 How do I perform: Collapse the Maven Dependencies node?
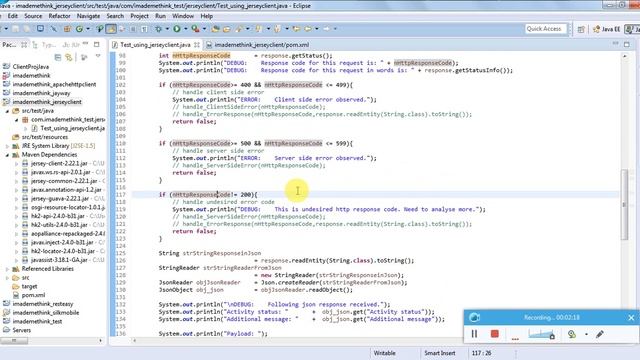point(7,155)
